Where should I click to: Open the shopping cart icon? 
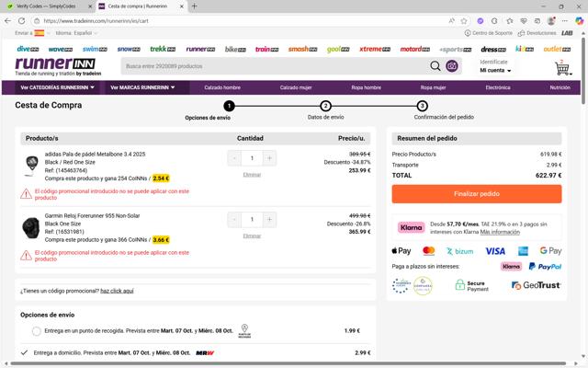562,68
